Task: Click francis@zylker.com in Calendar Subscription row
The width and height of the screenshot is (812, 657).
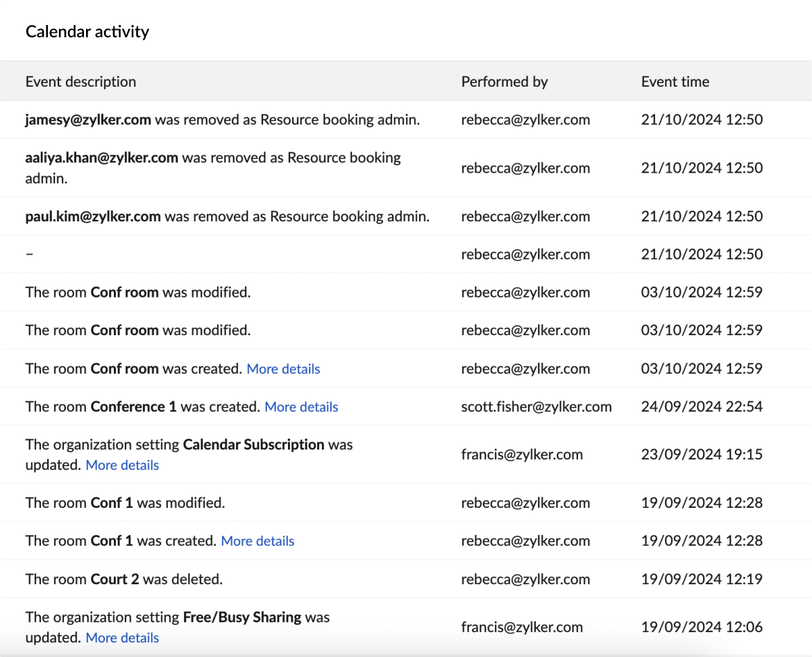Action: (521, 455)
